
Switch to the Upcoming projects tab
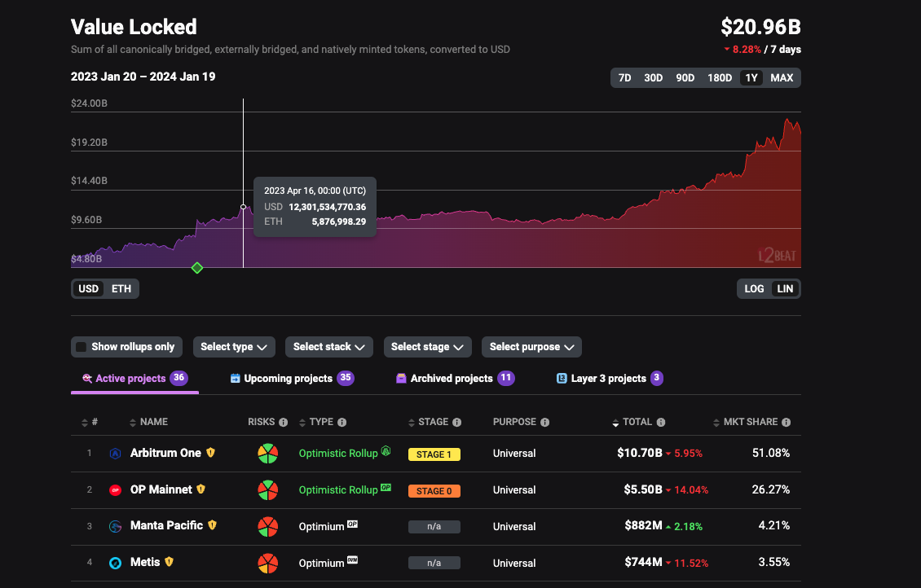(x=288, y=379)
